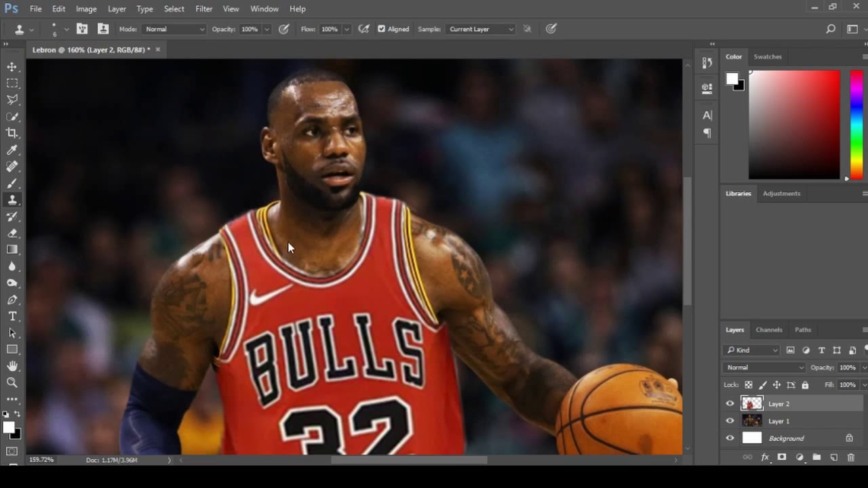The width and height of the screenshot is (868, 488).
Task: Select the Rectangular Marquee tool
Action: pyautogui.click(x=12, y=83)
